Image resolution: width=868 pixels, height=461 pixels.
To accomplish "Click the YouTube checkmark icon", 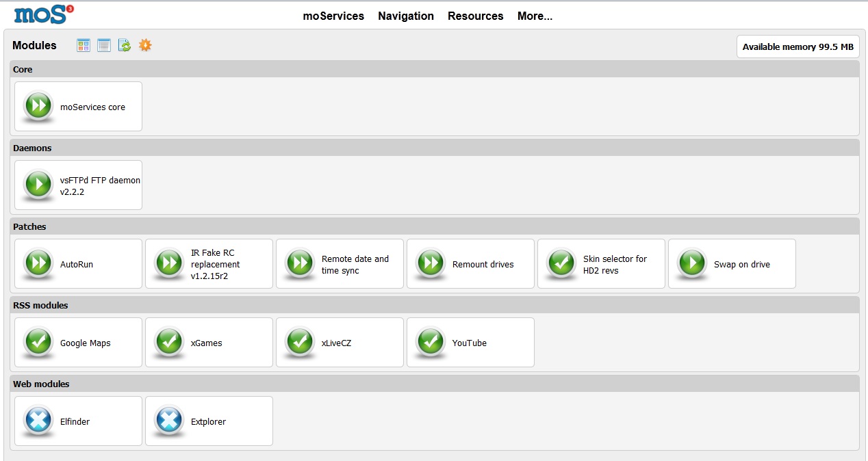I will pos(431,342).
